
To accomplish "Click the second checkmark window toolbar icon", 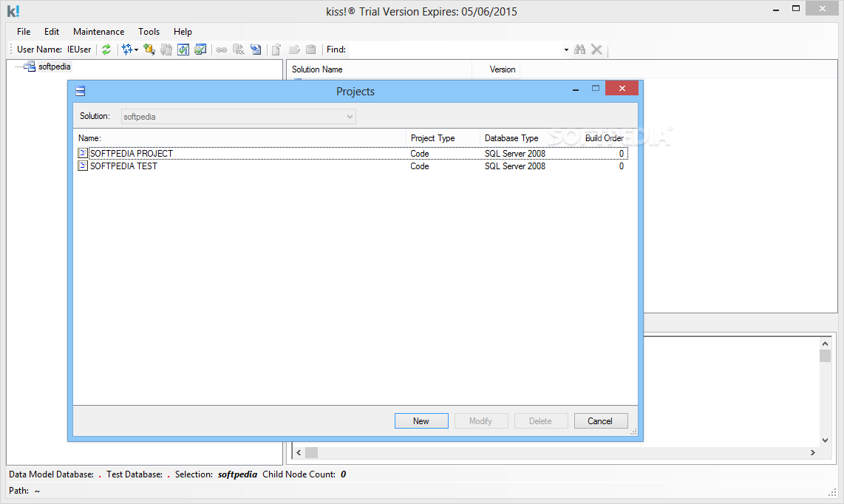I will click(x=200, y=50).
